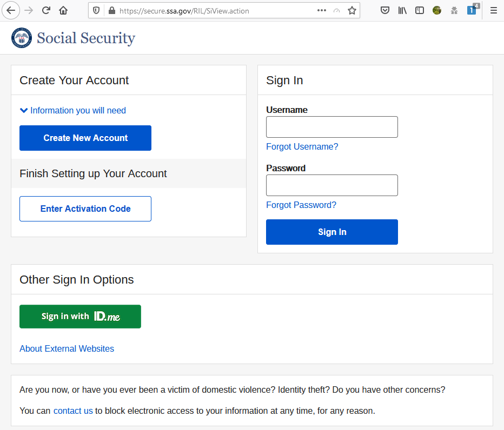Open the Firefox Library
The width and height of the screenshot is (504, 430).
402,10
